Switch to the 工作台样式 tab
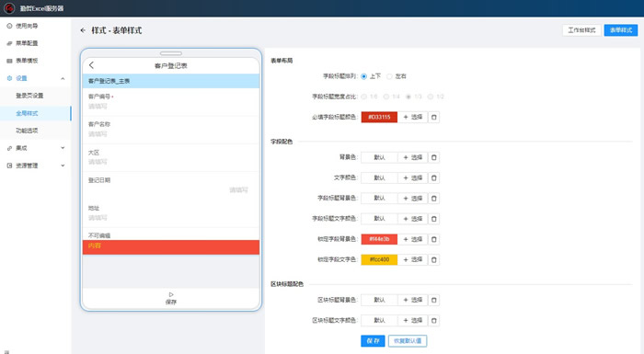This screenshot has height=354, width=644. (581, 30)
